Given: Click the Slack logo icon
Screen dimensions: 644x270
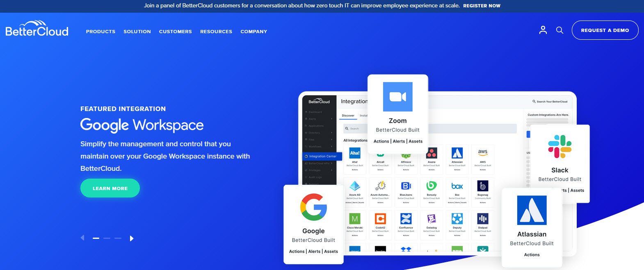Looking at the screenshot, I should coord(560,147).
